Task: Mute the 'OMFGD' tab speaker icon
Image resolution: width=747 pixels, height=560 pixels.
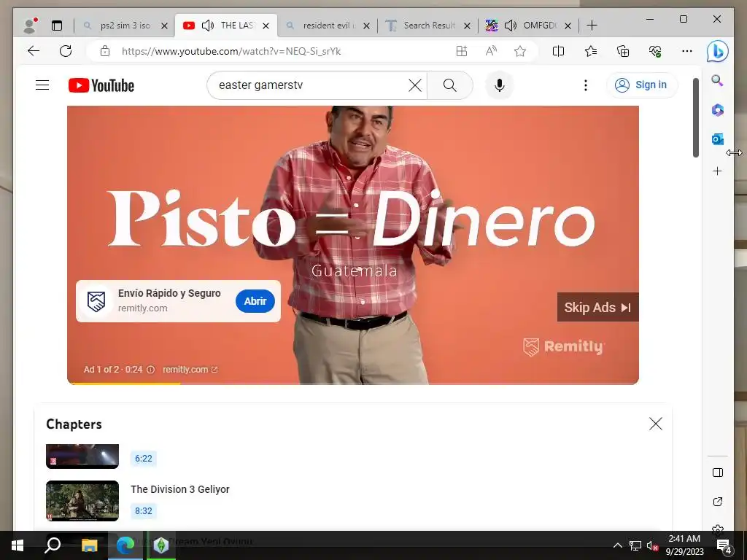Action: coord(510,26)
